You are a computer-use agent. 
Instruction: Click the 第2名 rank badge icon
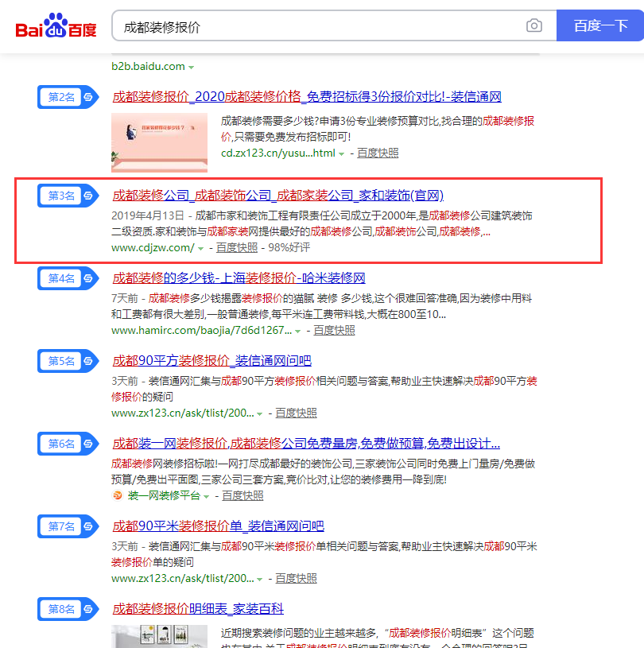[x=68, y=97]
